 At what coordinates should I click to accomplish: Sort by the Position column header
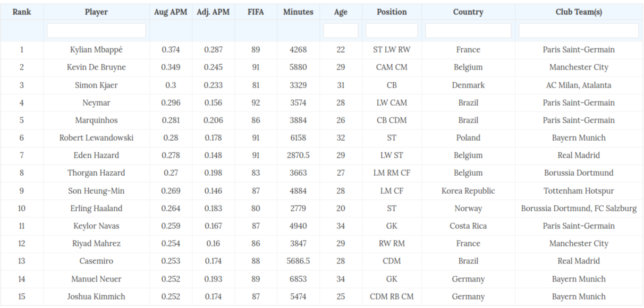pos(392,12)
